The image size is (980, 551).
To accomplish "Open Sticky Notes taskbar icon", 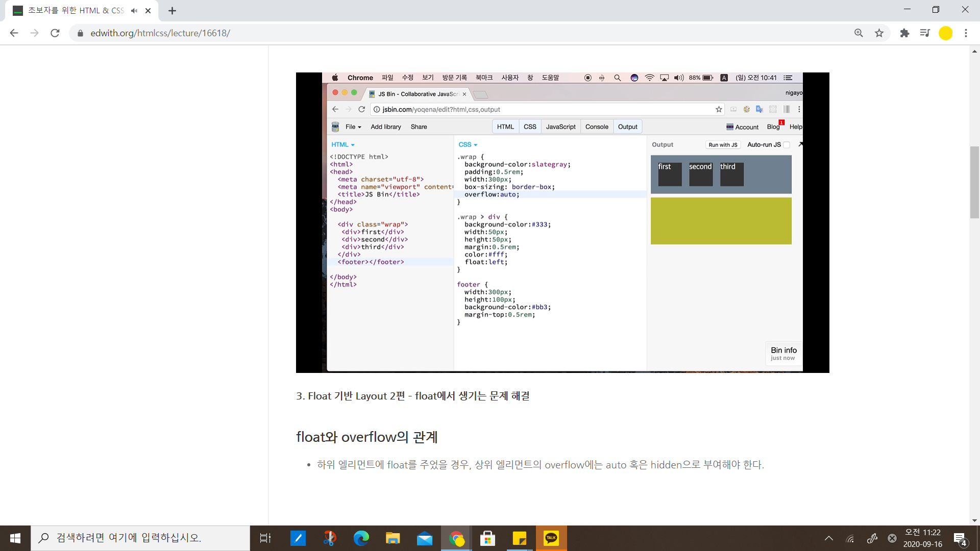I will [520, 538].
